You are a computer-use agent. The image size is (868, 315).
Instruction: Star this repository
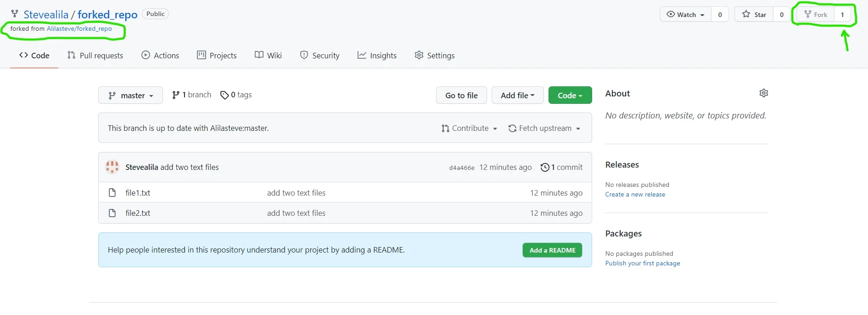click(x=754, y=15)
